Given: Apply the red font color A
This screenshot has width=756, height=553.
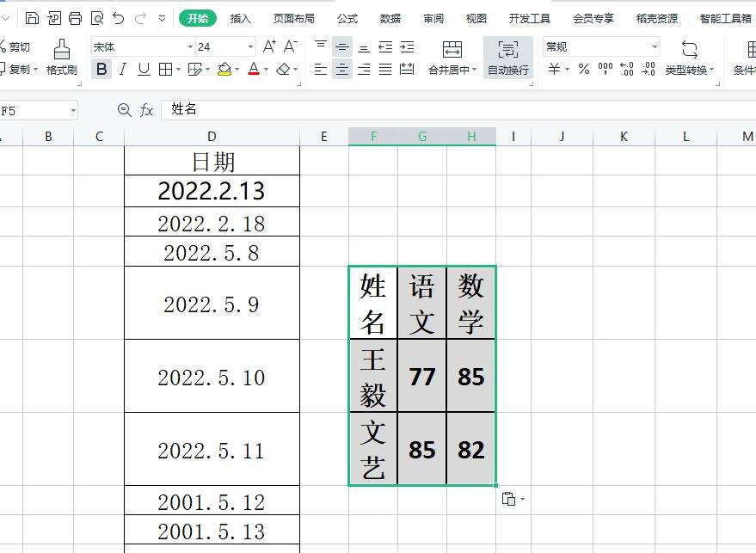Looking at the screenshot, I should [254, 69].
